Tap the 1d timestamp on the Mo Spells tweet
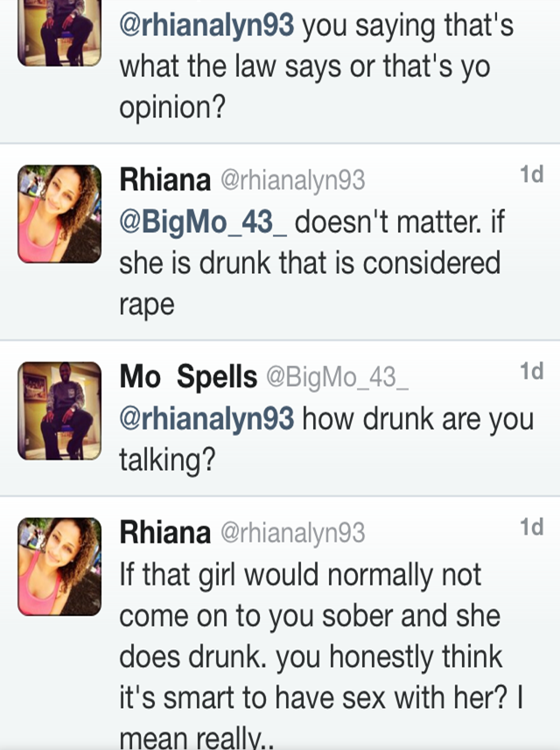The height and width of the screenshot is (750, 560). [x=531, y=371]
